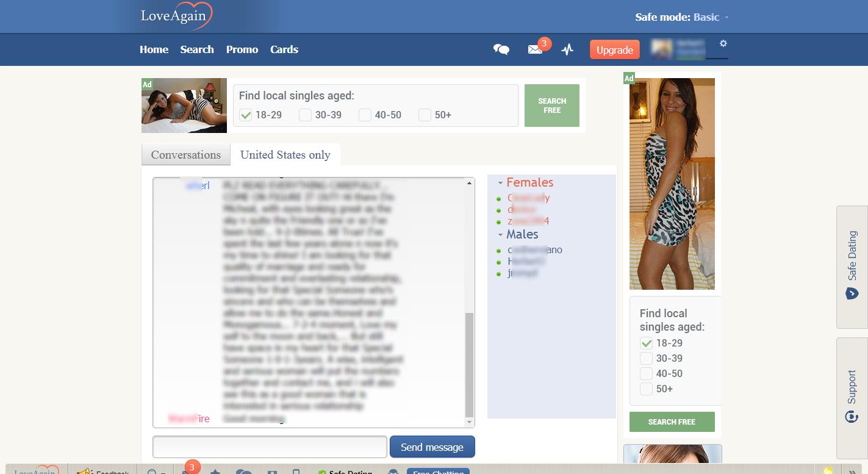Toggle 30-39 in the right sidebar ad

[x=646, y=358]
